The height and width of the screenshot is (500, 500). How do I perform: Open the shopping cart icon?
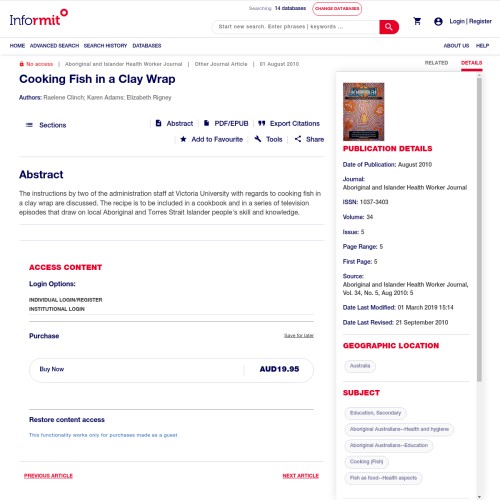click(417, 21)
